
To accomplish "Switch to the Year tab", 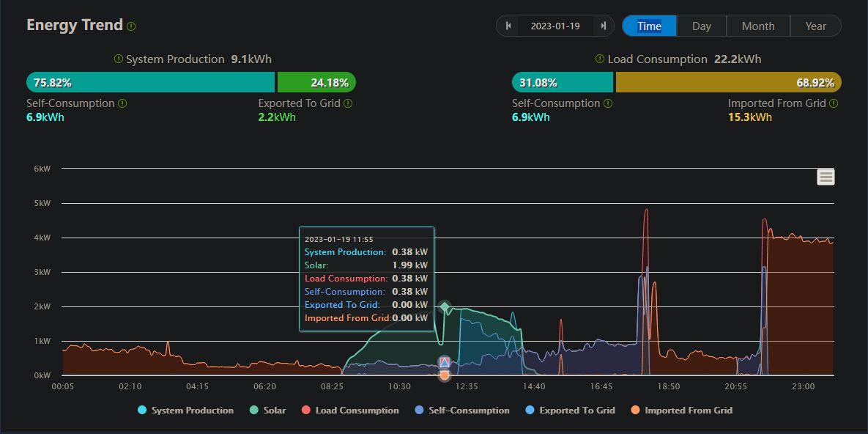I will tap(816, 26).
